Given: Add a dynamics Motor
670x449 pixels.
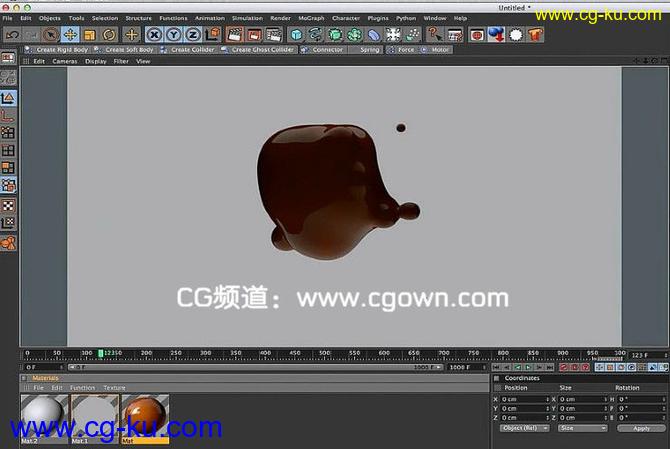Looking at the screenshot, I should [x=435, y=50].
